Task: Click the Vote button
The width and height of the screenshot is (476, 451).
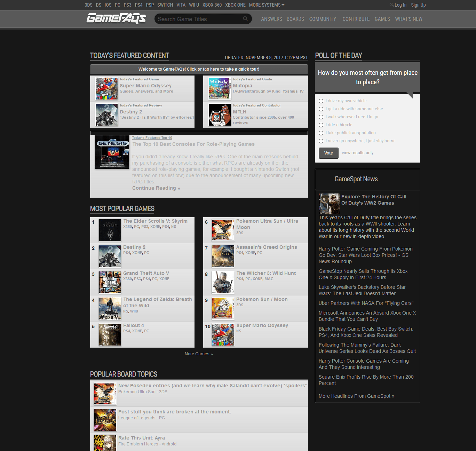Action: [328, 153]
